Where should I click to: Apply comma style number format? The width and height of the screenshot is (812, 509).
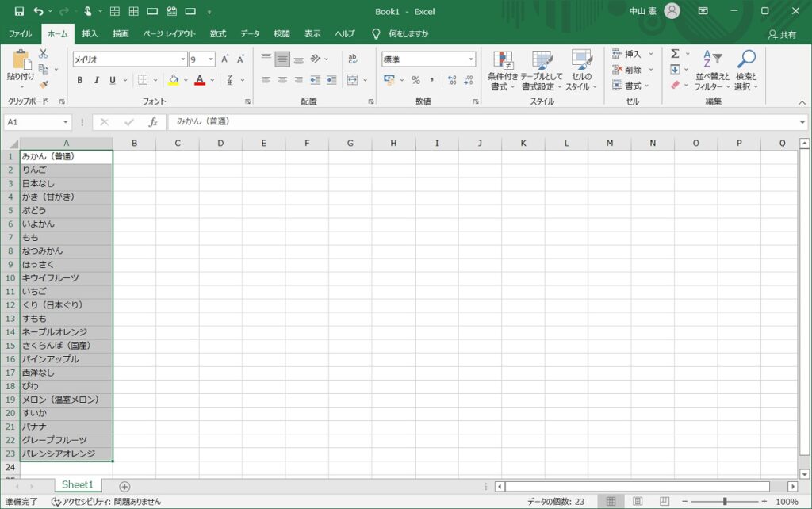point(431,80)
